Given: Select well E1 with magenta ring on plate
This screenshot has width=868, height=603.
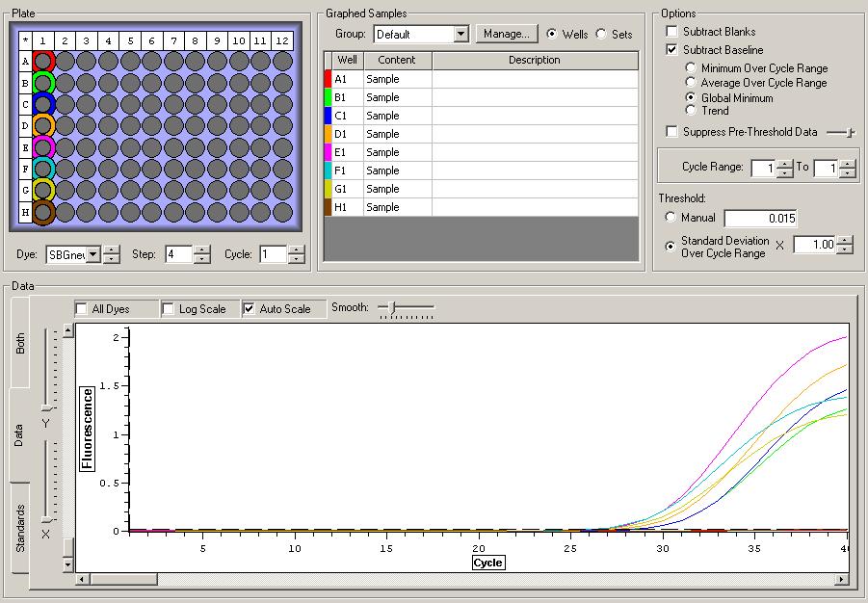Looking at the screenshot, I should pyautogui.click(x=43, y=147).
